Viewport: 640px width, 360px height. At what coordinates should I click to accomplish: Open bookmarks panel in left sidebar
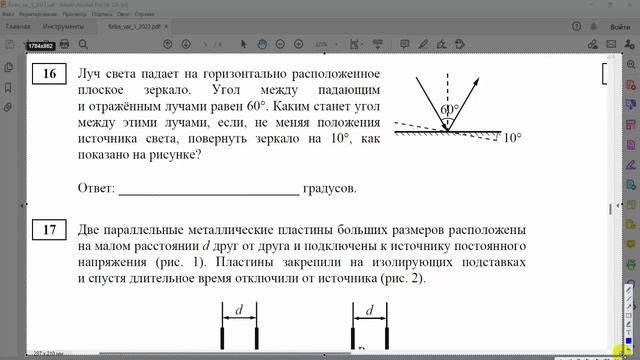8,87
